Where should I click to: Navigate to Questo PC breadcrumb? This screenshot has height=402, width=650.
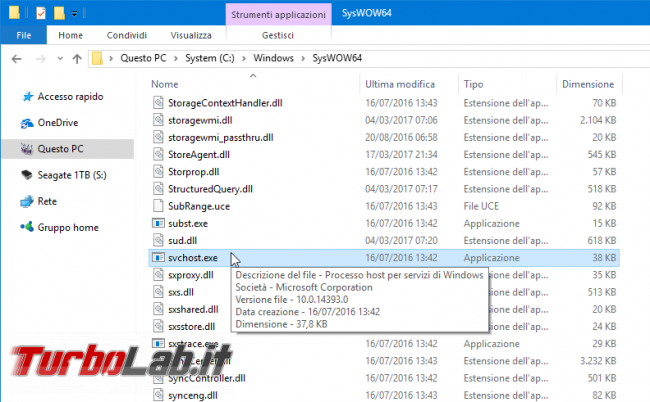coord(143,58)
